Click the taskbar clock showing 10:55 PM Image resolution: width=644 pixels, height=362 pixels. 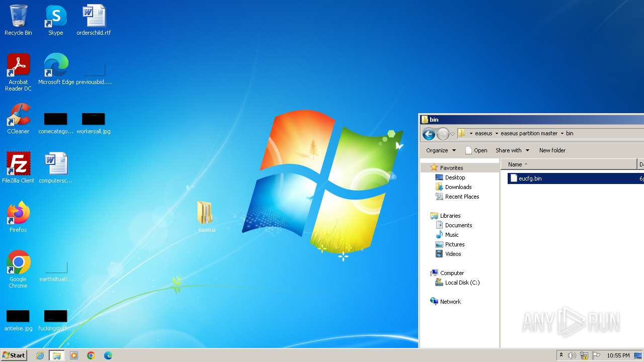[x=618, y=355]
